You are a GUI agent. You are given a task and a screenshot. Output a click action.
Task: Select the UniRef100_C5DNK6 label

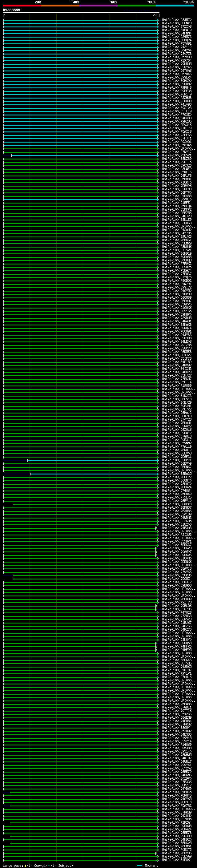tap(176, 562)
